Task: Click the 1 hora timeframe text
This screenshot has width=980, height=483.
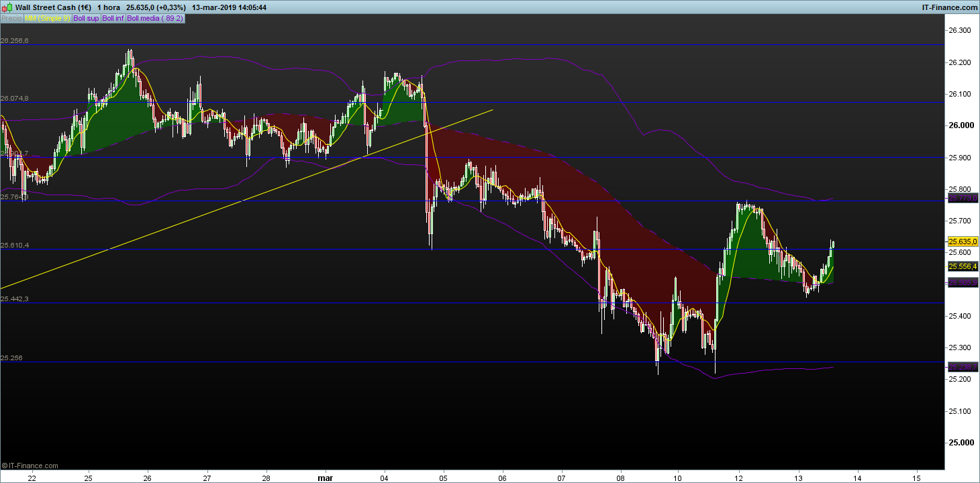Action: tap(109, 7)
